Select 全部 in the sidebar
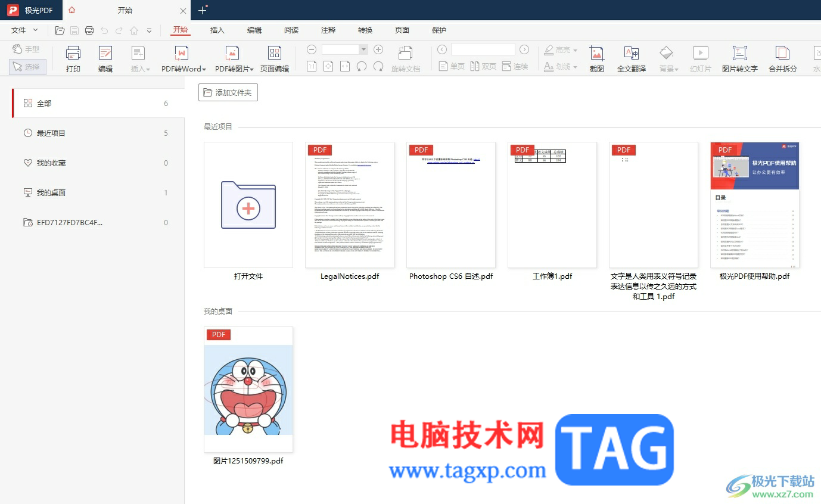The width and height of the screenshot is (821, 504). (98, 103)
